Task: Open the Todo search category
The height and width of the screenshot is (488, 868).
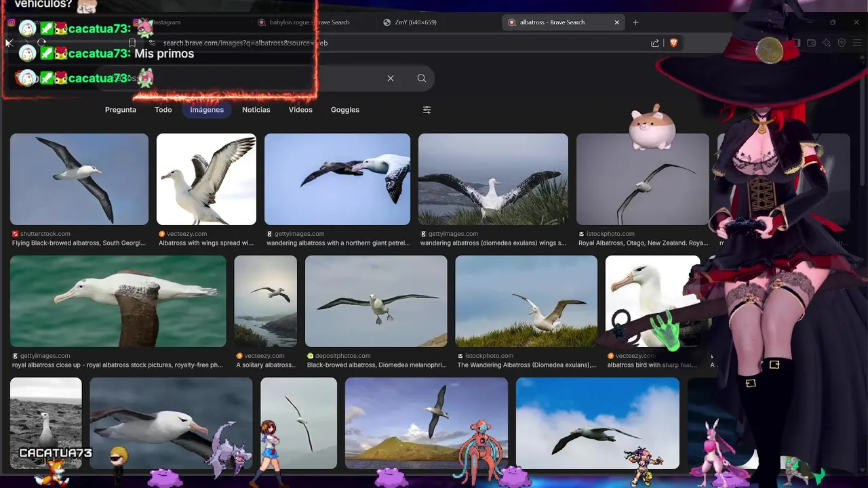Action: click(x=163, y=110)
